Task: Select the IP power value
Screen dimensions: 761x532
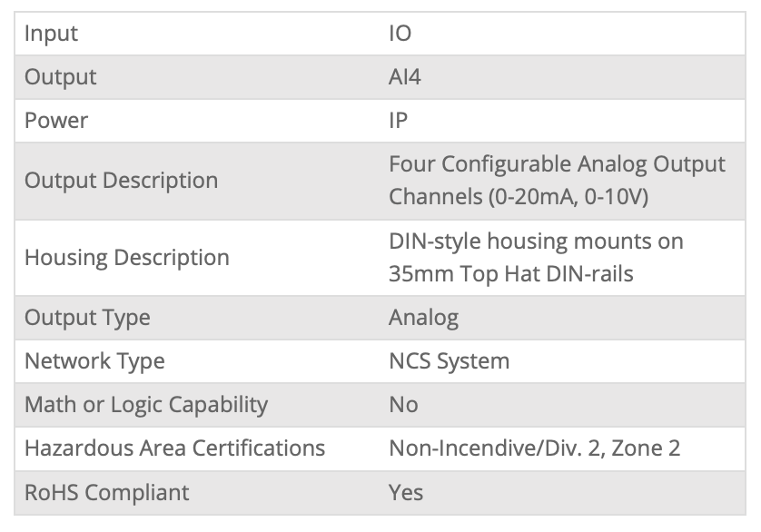Action: (x=399, y=121)
